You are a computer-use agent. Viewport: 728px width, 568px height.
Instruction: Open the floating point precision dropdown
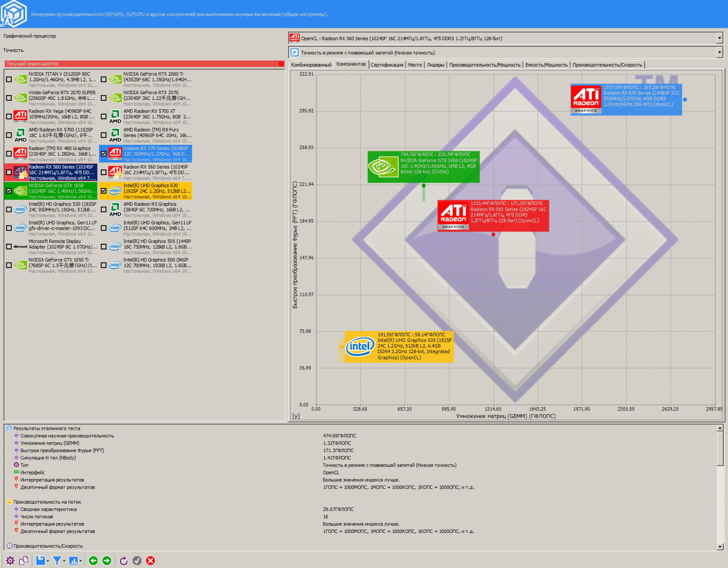click(719, 53)
